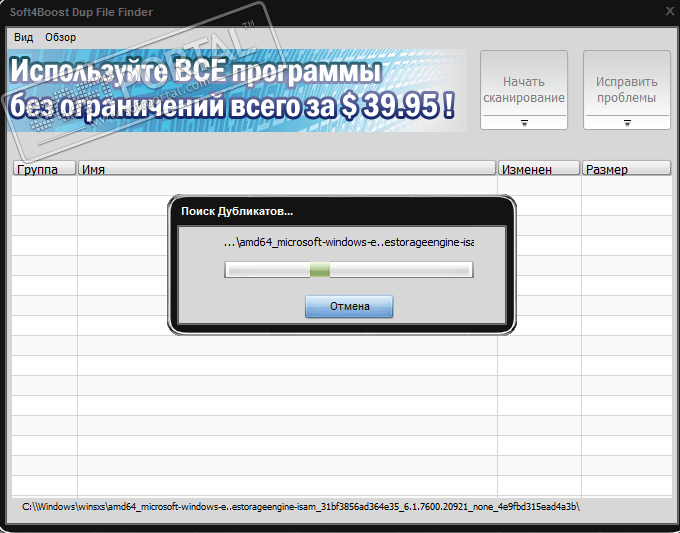680x533 pixels.
Task: Open the Вид menu
Action: 23,37
